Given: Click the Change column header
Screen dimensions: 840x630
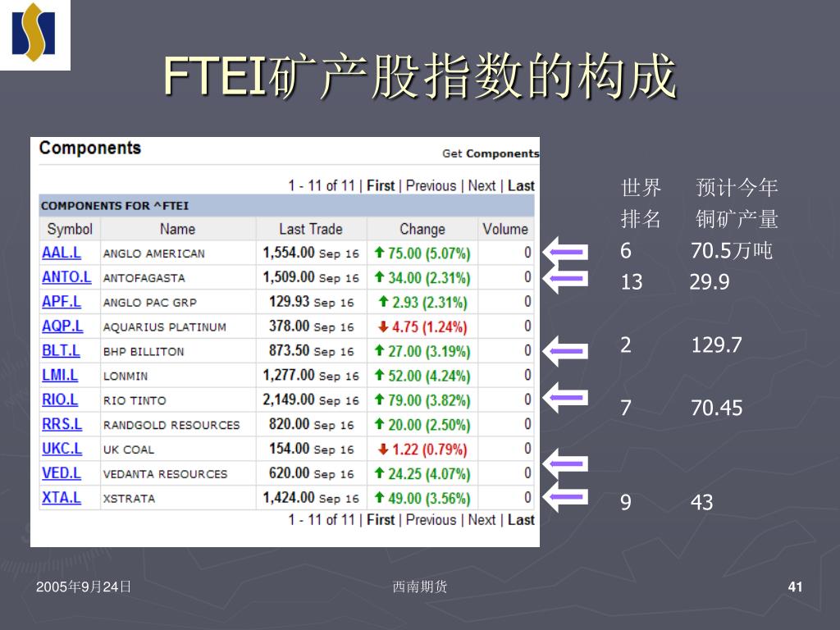Looking at the screenshot, I should (x=422, y=230).
